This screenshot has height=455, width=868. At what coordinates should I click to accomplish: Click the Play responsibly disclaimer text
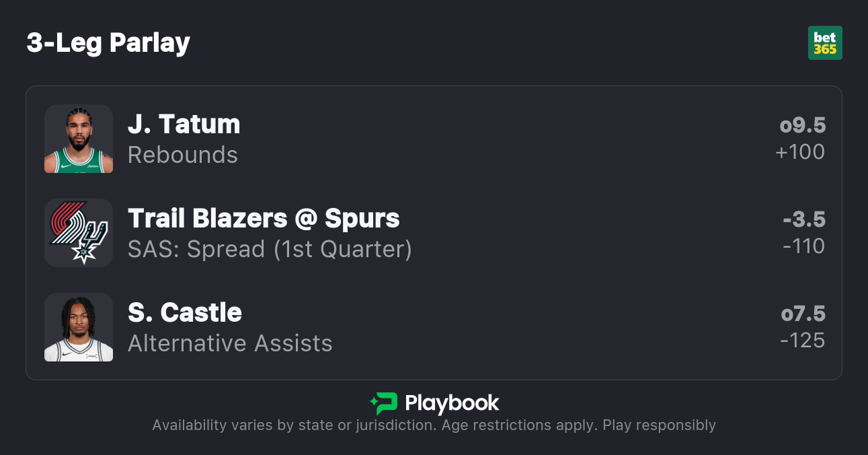[659, 425]
